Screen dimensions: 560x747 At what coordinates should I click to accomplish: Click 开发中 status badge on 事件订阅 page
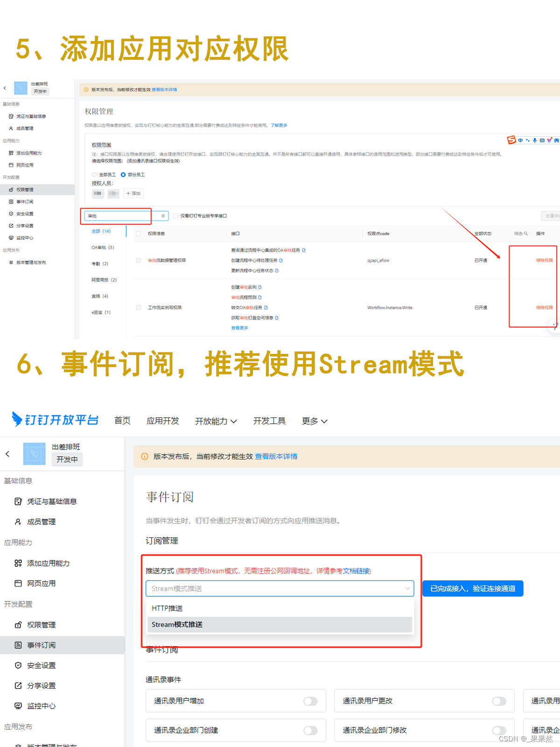pyautogui.click(x=67, y=459)
